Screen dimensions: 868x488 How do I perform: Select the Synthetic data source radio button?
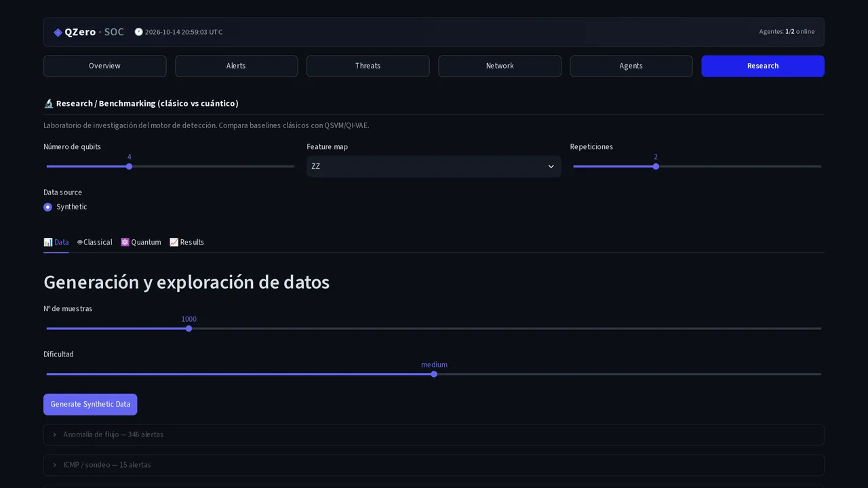[47, 207]
